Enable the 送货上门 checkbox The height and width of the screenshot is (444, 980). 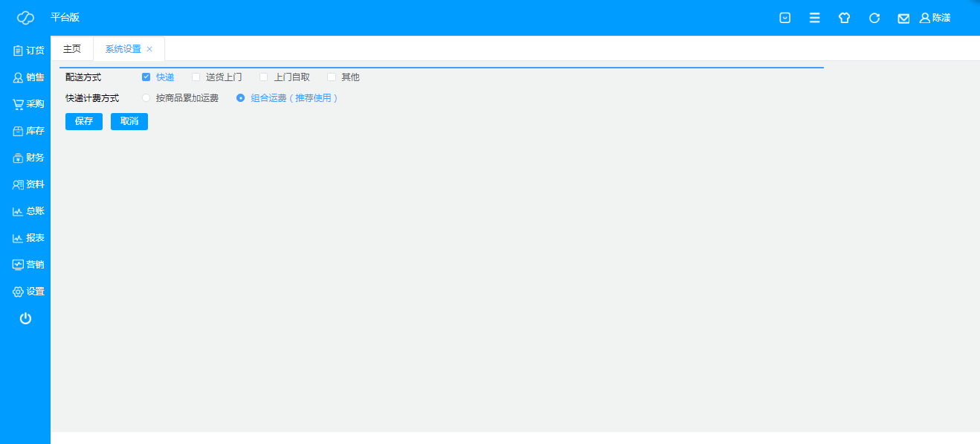196,77
